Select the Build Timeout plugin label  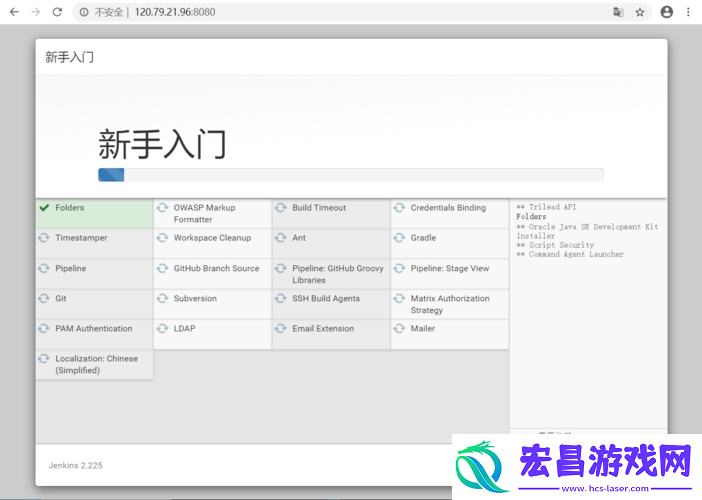pyautogui.click(x=319, y=208)
